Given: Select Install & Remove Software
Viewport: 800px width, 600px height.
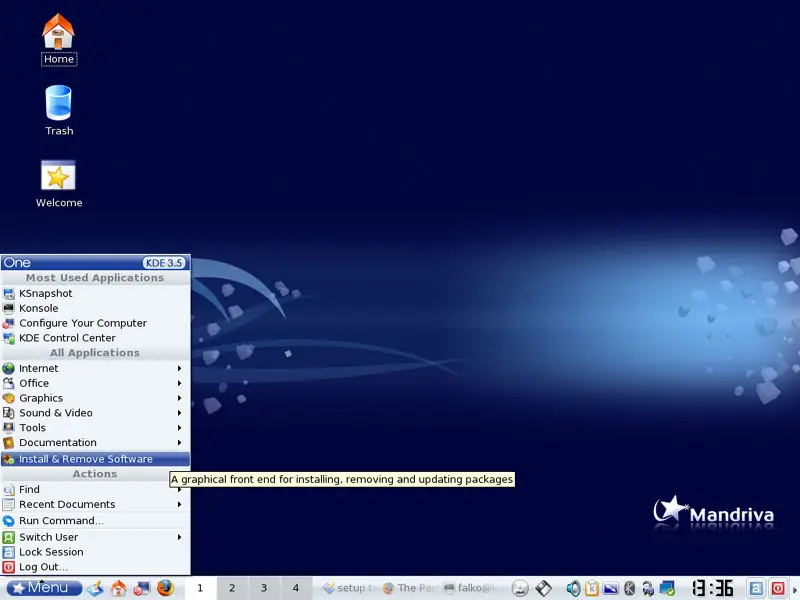Looking at the screenshot, I should coord(95,459).
